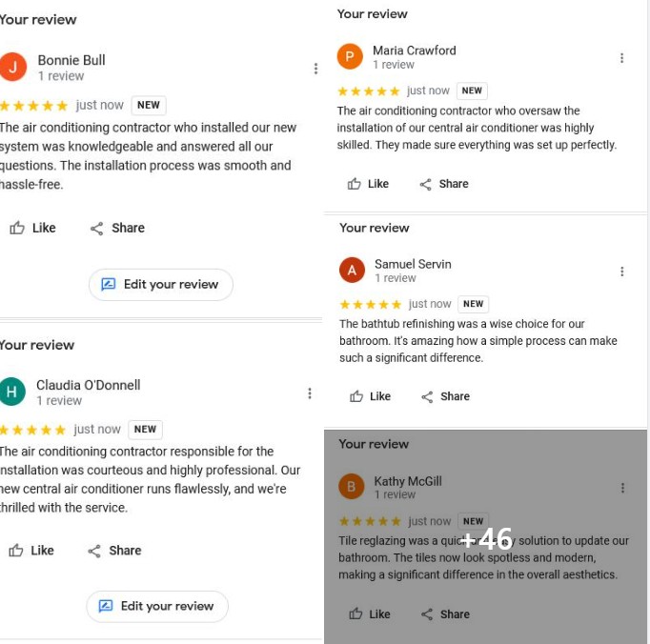Open three-dot menu on Samuel Servin's review

pos(621,272)
